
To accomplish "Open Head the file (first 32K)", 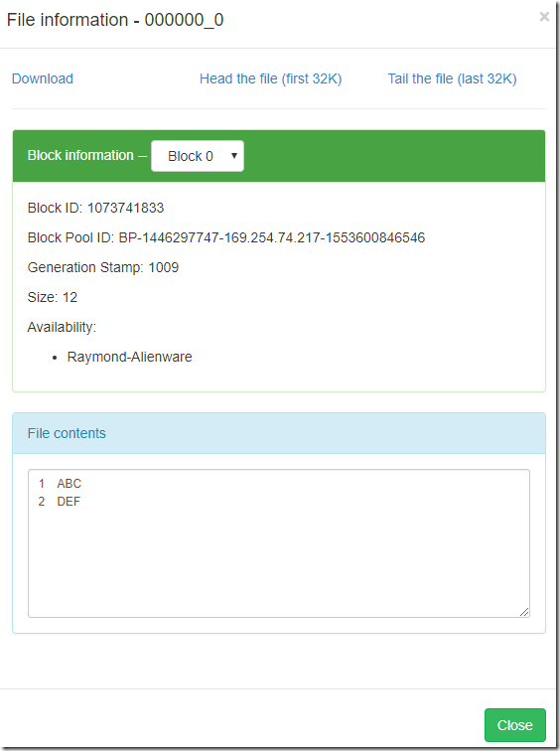I will pyautogui.click(x=270, y=78).
